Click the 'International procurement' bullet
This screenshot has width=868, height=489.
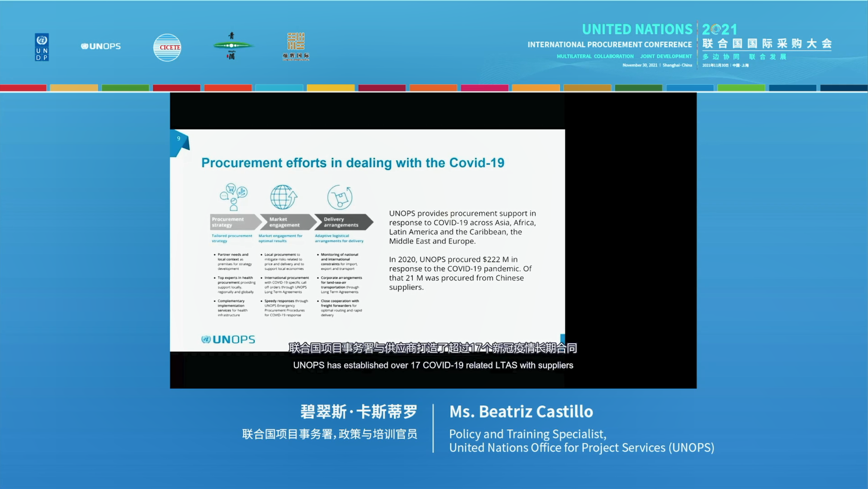pyautogui.click(x=285, y=285)
